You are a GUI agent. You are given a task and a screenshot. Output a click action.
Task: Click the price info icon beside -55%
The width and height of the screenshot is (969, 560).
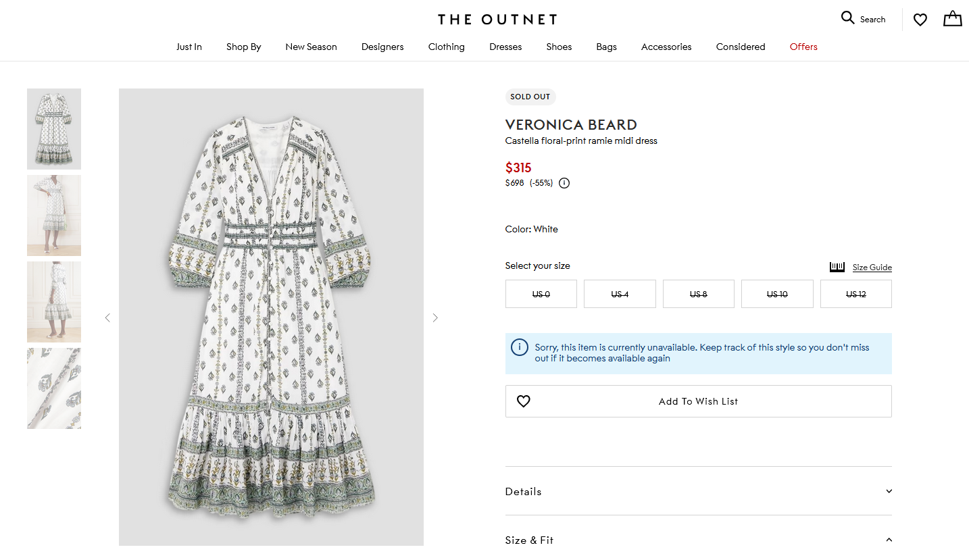564,183
